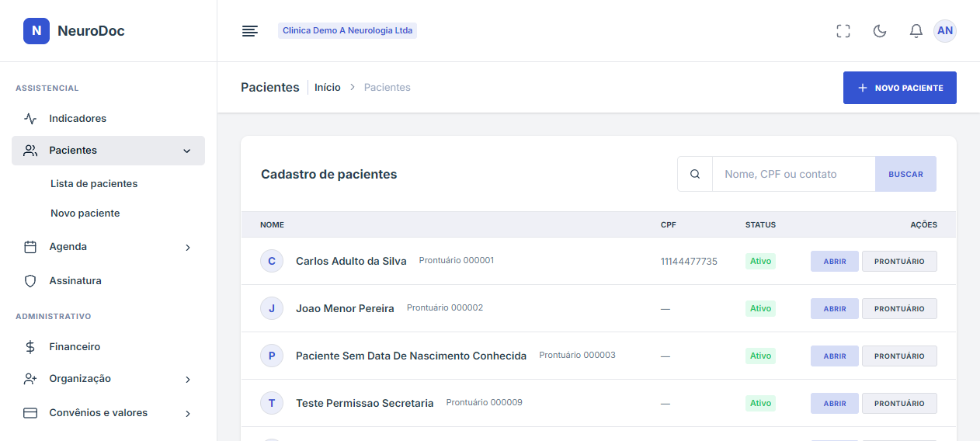Click the NOVO PACIENTE button
The height and width of the screenshot is (441, 980).
[900, 88]
